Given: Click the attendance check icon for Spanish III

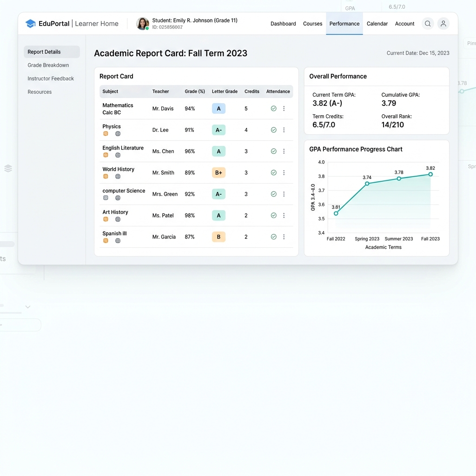Looking at the screenshot, I should (x=273, y=237).
